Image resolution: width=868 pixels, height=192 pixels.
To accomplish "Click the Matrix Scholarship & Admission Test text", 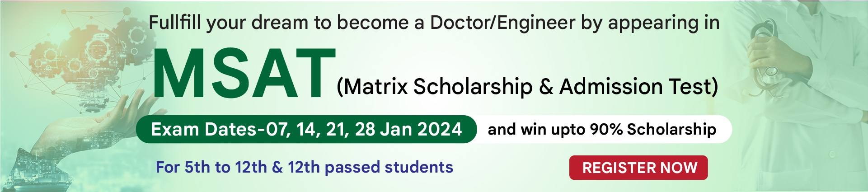I will click(527, 86).
